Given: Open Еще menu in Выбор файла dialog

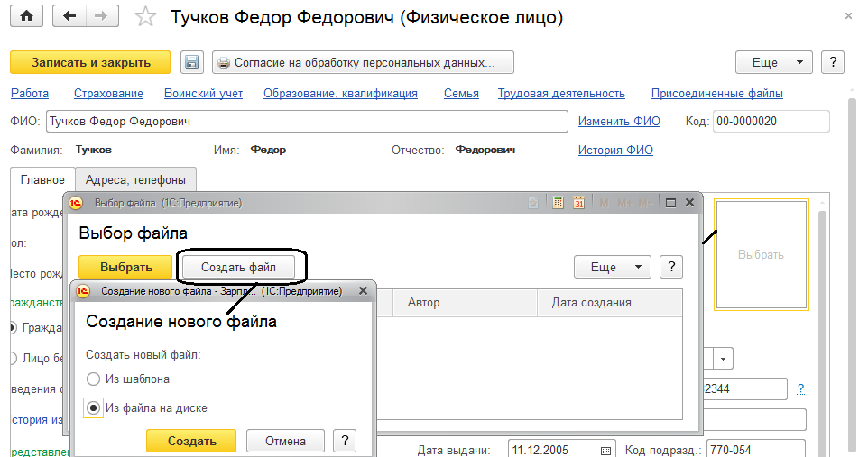Looking at the screenshot, I should (x=613, y=267).
